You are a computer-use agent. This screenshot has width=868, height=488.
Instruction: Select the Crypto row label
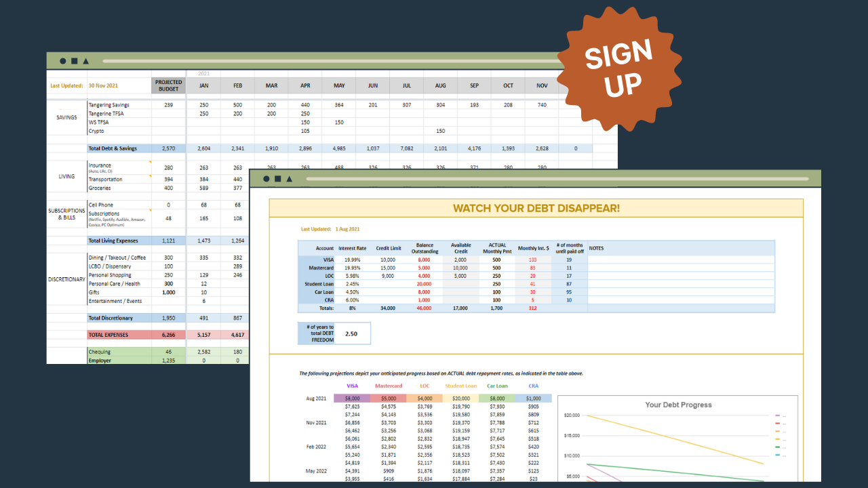[97, 131]
